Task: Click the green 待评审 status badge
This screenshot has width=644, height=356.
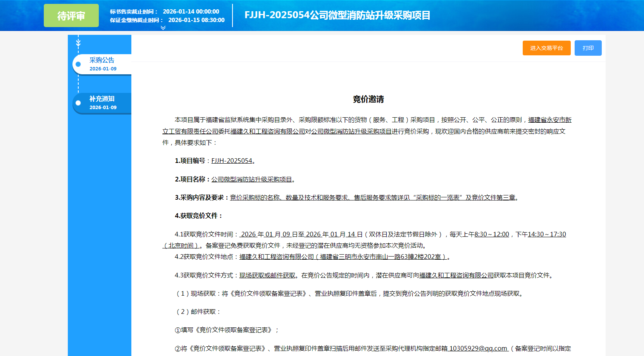Action: click(x=71, y=15)
